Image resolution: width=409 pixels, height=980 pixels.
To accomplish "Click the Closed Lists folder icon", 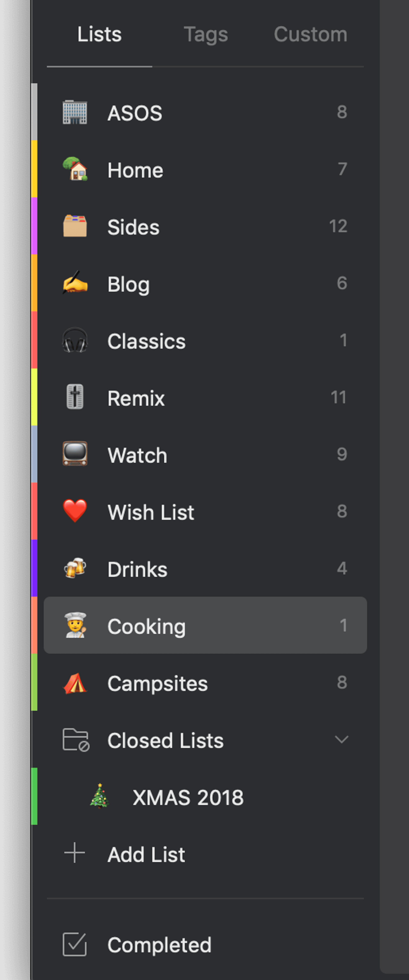I will point(75,740).
